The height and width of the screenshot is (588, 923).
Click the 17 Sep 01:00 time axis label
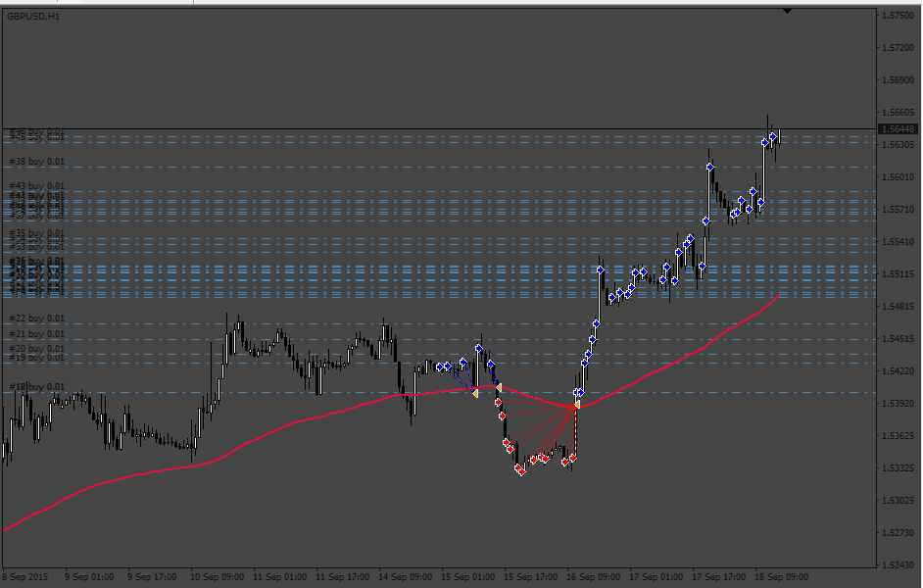(656, 577)
